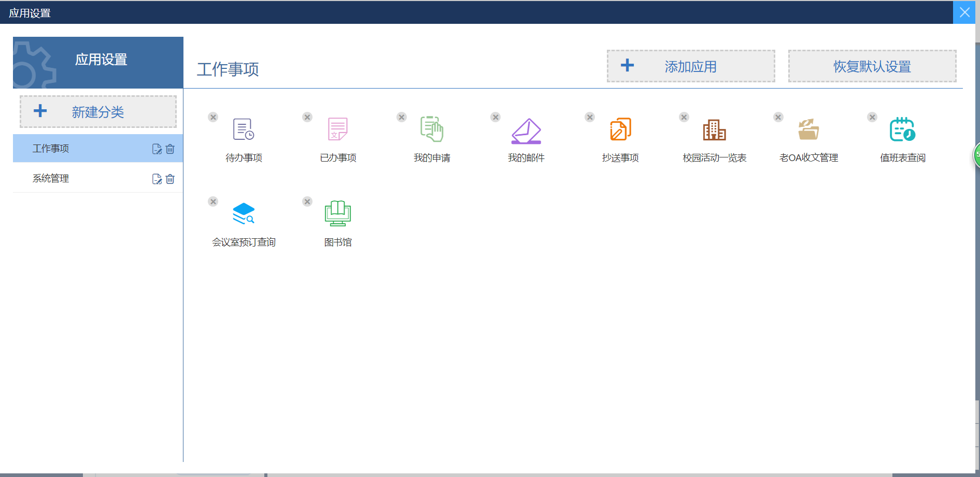Click the 图书馆 library icon
980x477 pixels.
point(337,213)
